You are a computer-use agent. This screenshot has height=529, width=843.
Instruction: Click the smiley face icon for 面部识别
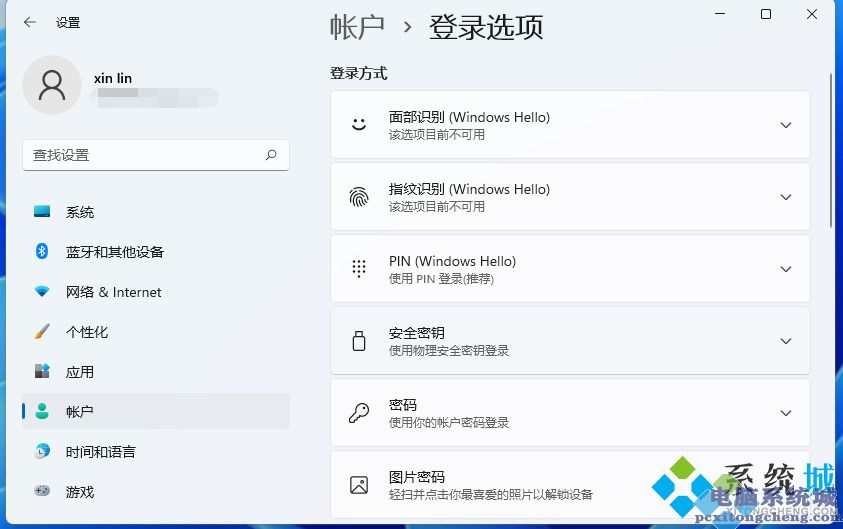[359, 125]
